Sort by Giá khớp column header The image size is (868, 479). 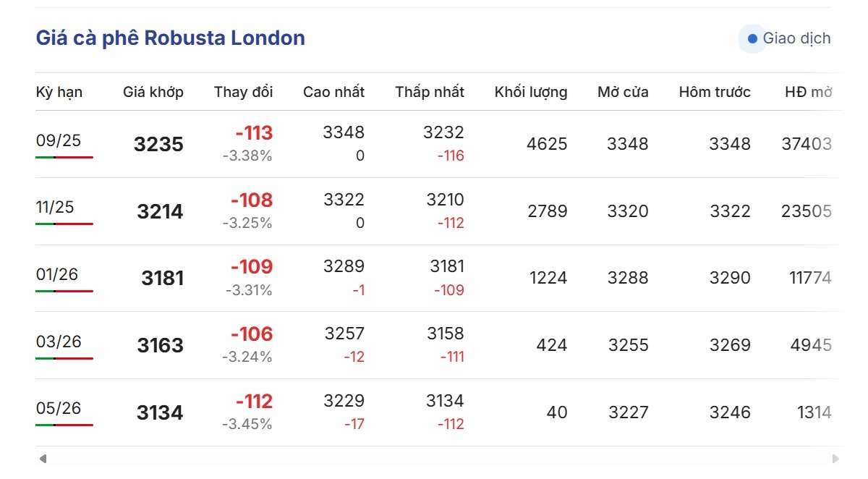click(153, 92)
